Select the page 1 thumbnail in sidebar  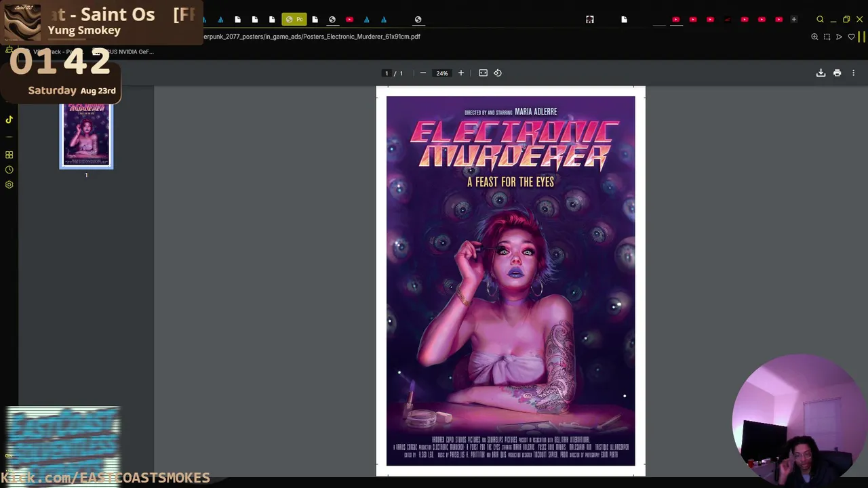click(86, 135)
